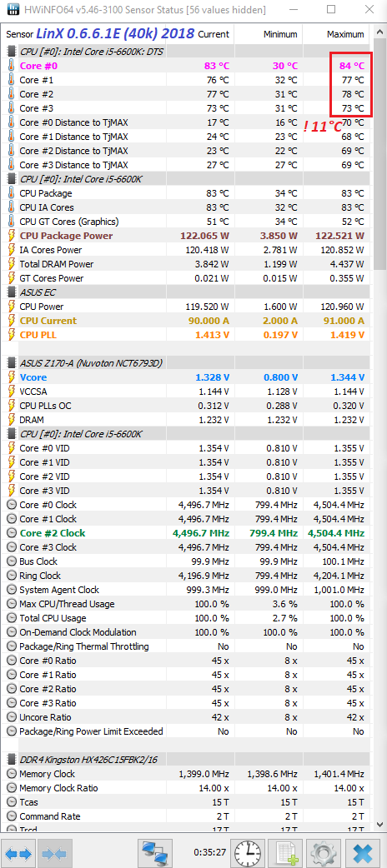
Task: Click the lightning icon beside Vcore
Action: [11, 377]
